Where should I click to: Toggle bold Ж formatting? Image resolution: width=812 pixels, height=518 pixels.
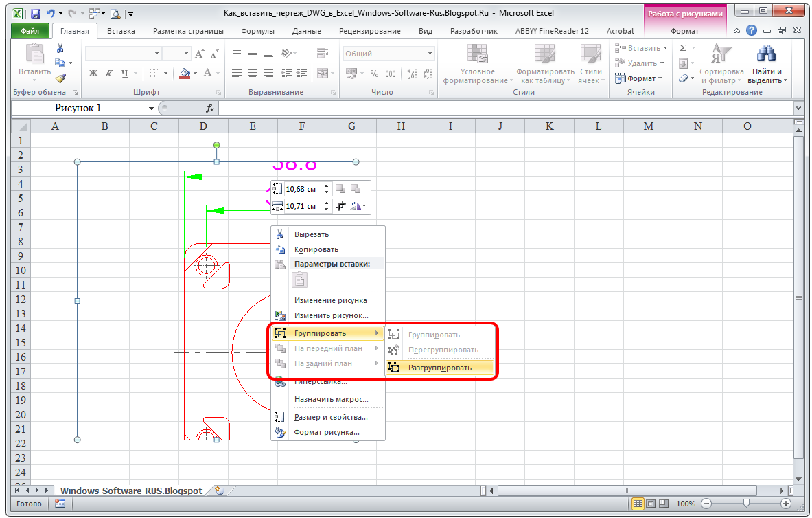93,73
